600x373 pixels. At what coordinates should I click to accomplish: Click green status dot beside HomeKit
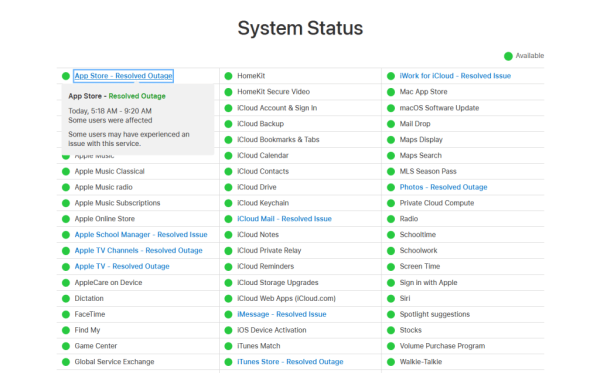(228, 76)
